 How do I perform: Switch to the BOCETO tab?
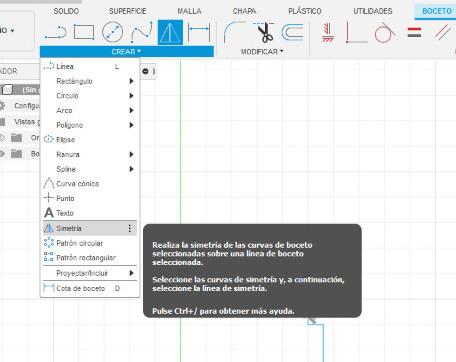click(437, 11)
